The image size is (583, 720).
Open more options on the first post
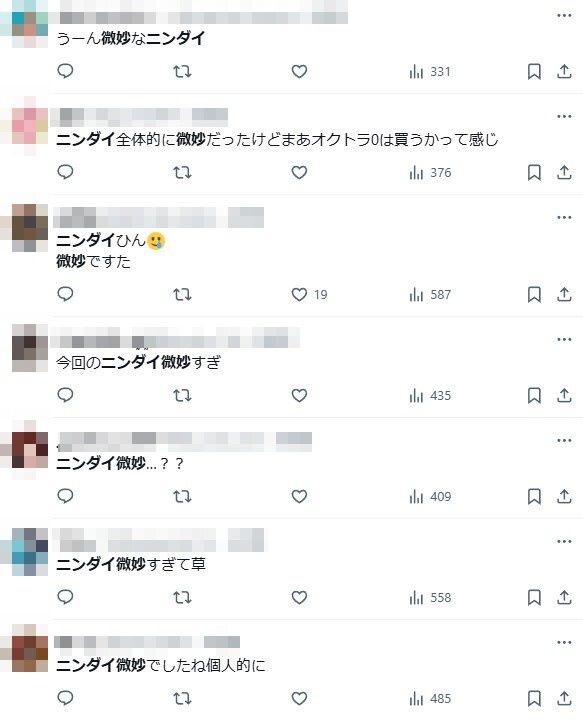[564, 16]
